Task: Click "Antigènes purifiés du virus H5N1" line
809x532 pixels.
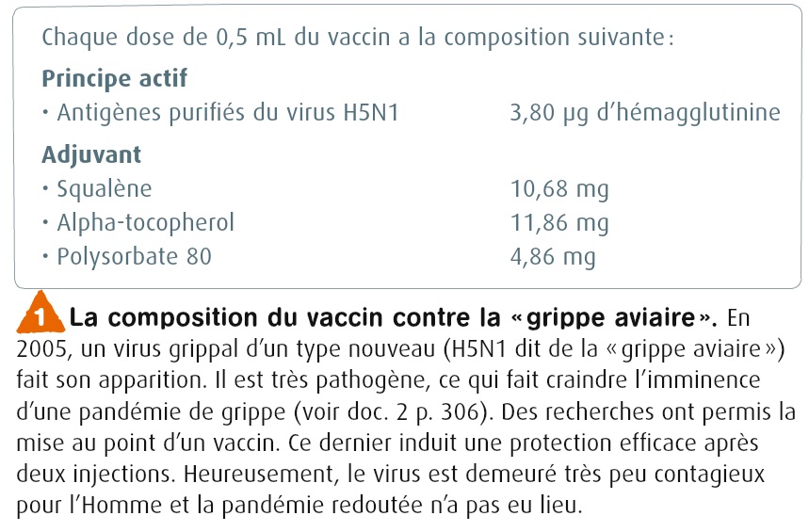Action: [227, 113]
